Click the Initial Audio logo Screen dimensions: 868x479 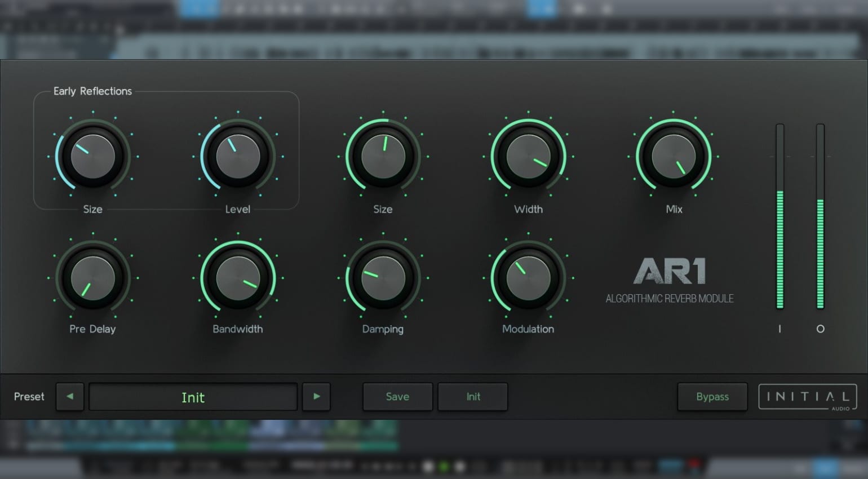click(x=807, y=397)
